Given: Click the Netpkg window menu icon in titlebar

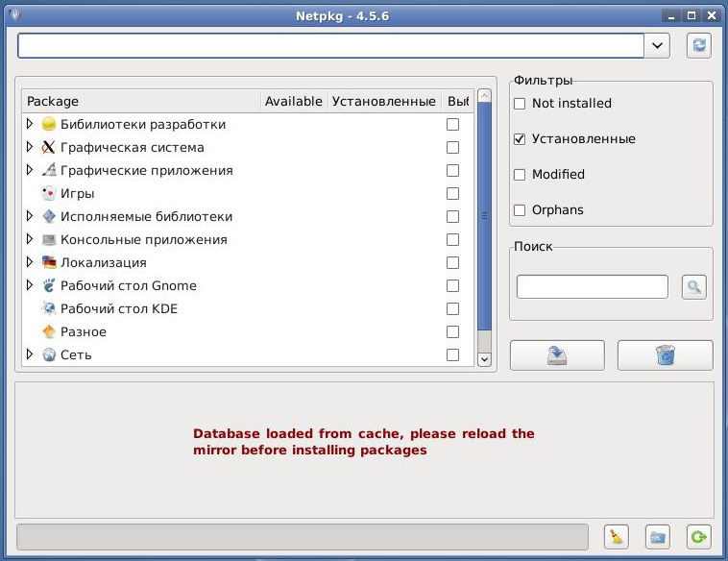Looking at the screenshot, I should [14, 14].
